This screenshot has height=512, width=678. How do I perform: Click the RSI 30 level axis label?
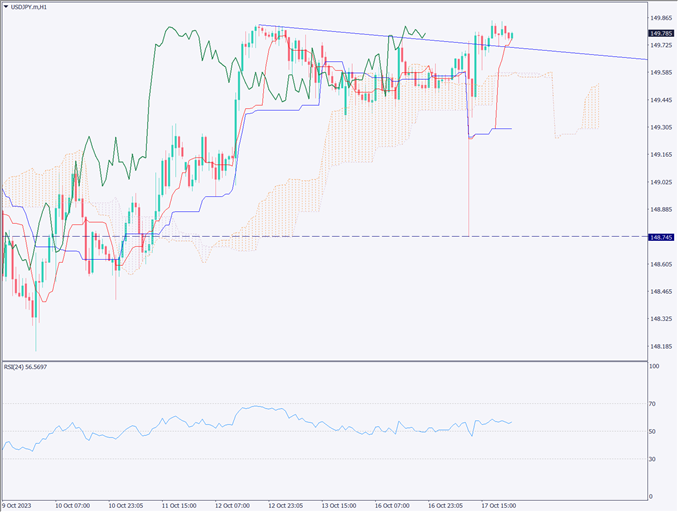[653, 459]
